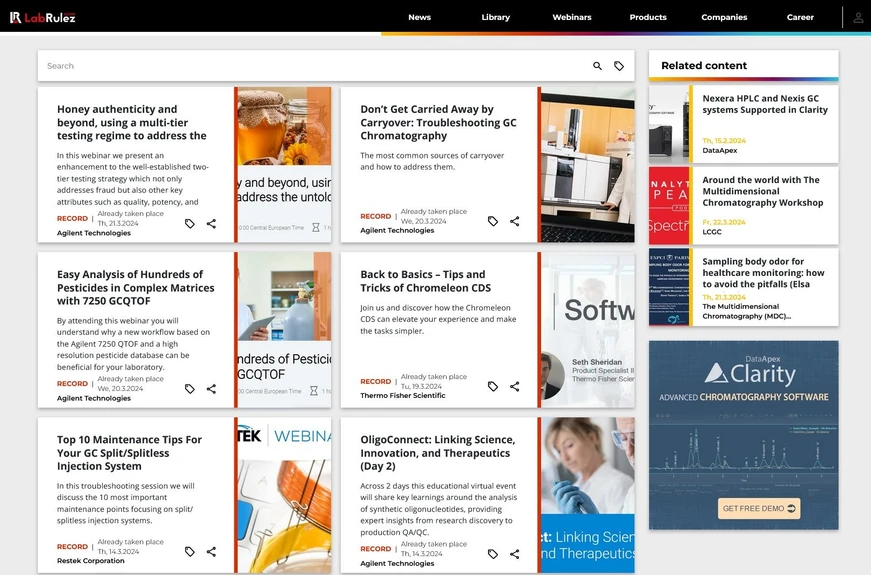Image resolution: width=871 pixels, height=575 pixels.
Task: Click tag icon on Carryover GC Chromatography card
Action: (493, 221)
